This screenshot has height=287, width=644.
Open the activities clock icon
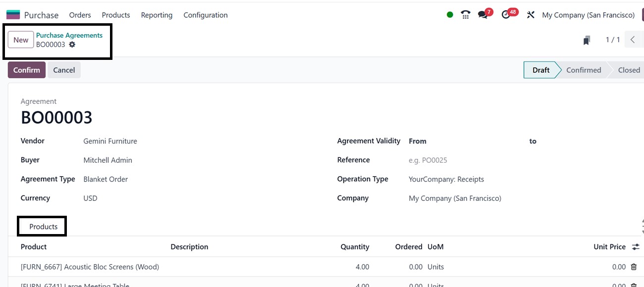pyautogui.click(x=506, y=15)
